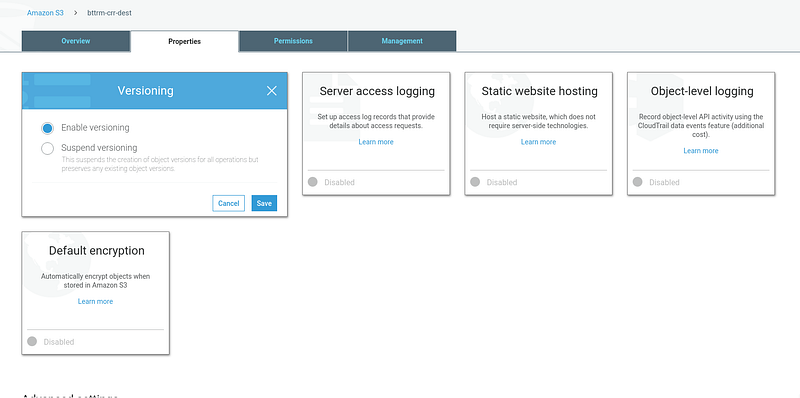
Task: Close the Versioning panel with X icon
Action: pyautogui.click(x=271, y=91)
